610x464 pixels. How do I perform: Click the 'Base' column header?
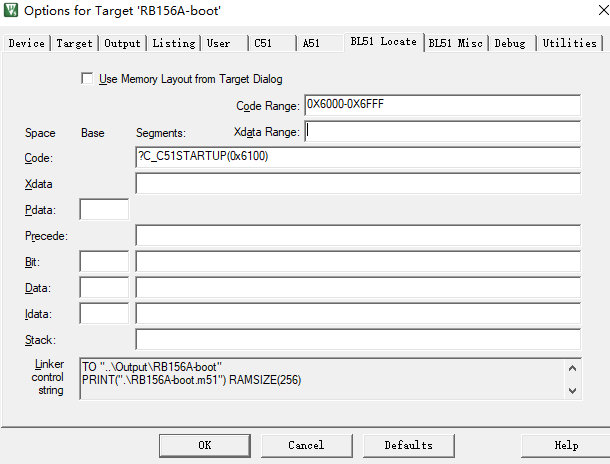tap(93, 133)
